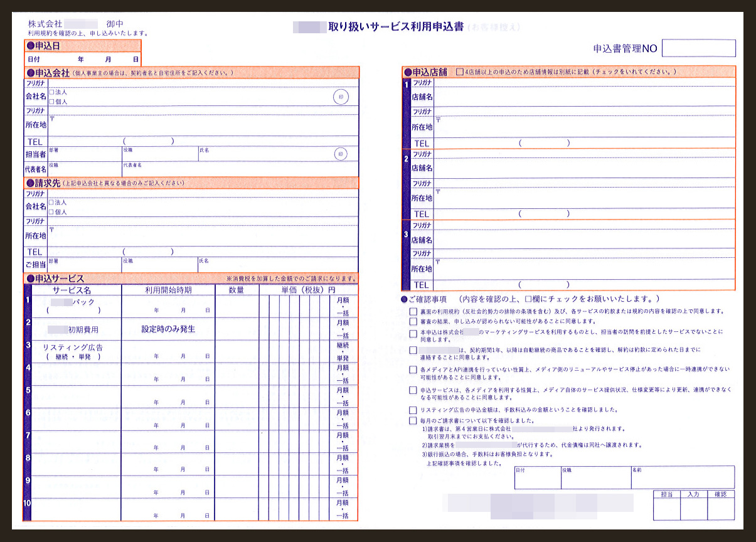Click TEL field for store 3

[584, 285]
